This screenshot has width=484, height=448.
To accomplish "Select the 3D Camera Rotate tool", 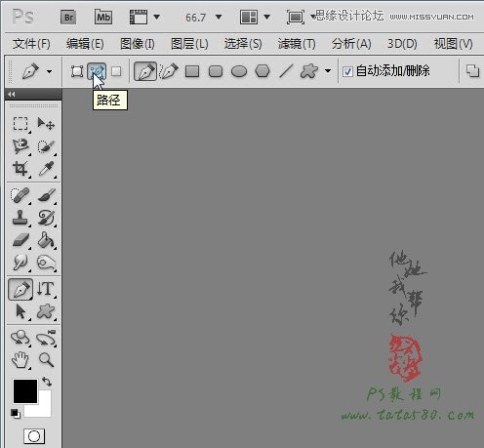I will click(46, 338).
